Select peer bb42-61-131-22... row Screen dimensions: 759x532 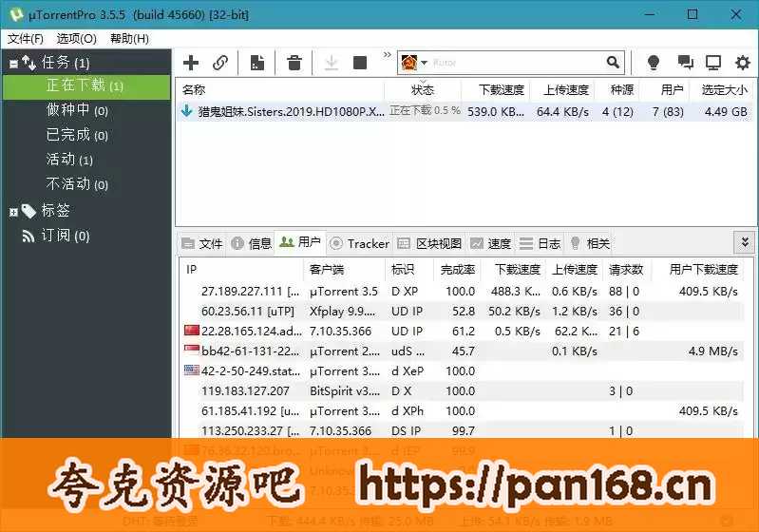coord(463,351)
